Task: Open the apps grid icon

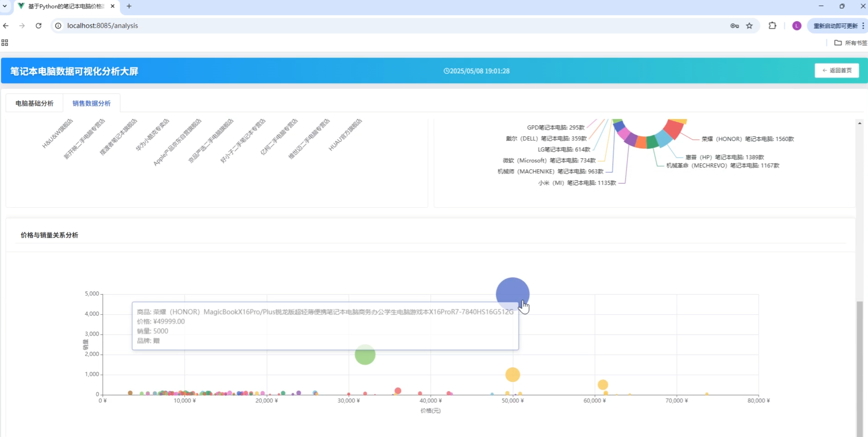Action: [5, 43]
